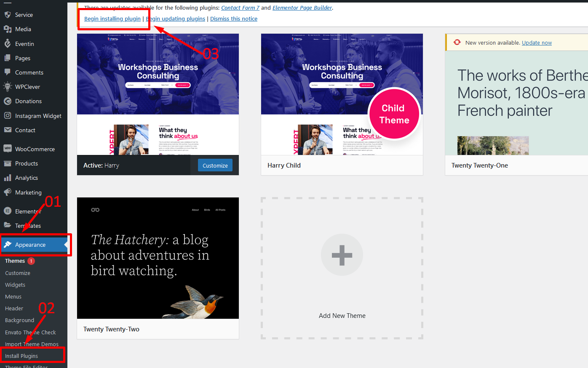
Task: Open the WPClever menu label
Action: [x=27, y=87]
